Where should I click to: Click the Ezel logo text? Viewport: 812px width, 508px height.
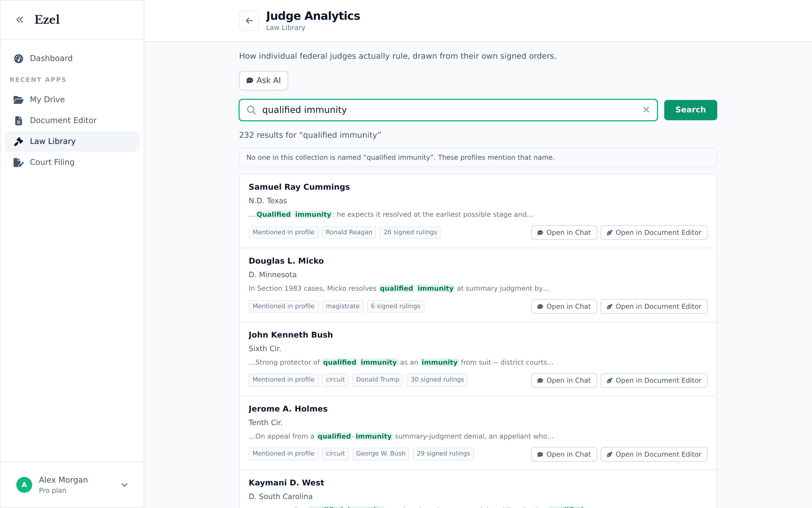coord(47,19)
